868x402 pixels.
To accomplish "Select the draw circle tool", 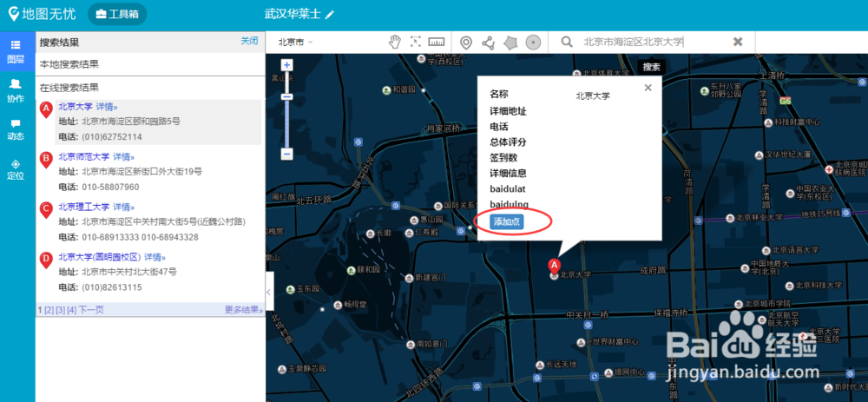I will [533, 42].
